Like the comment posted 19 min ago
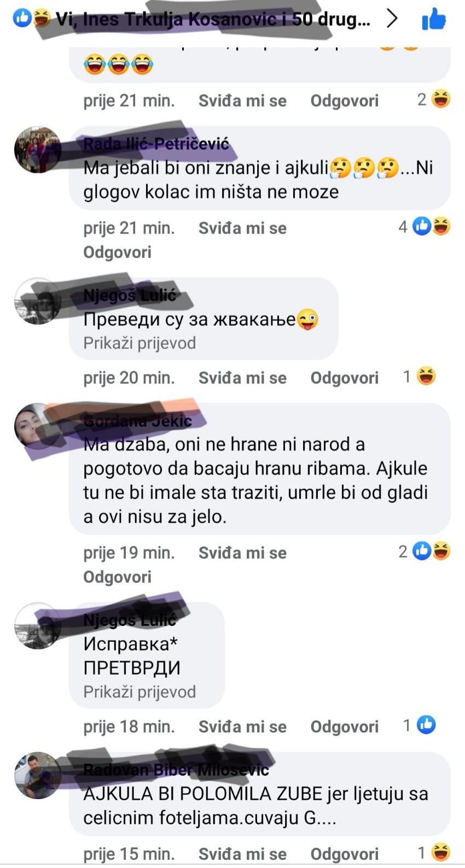The height and width of the screenshot is (868, 465). point(242,553)
